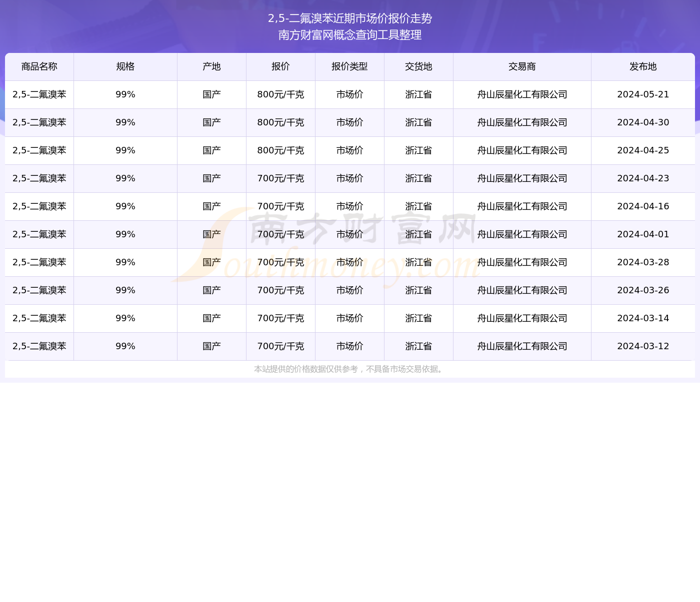
Task: Click the 规格 column header
Action: [x=125, y=67]
